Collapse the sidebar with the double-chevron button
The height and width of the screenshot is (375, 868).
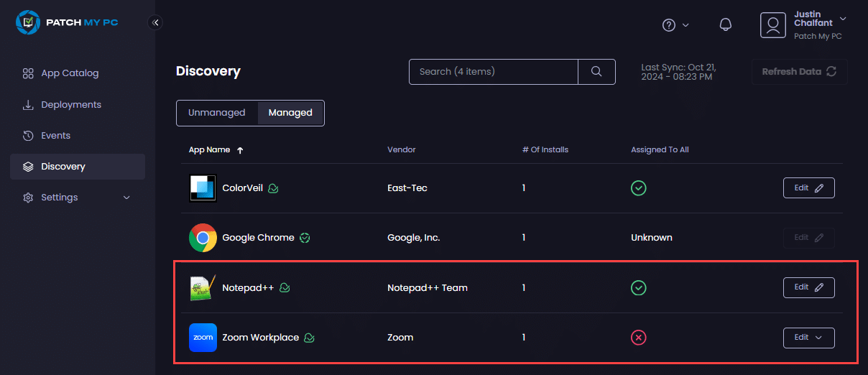click(155, 22)
